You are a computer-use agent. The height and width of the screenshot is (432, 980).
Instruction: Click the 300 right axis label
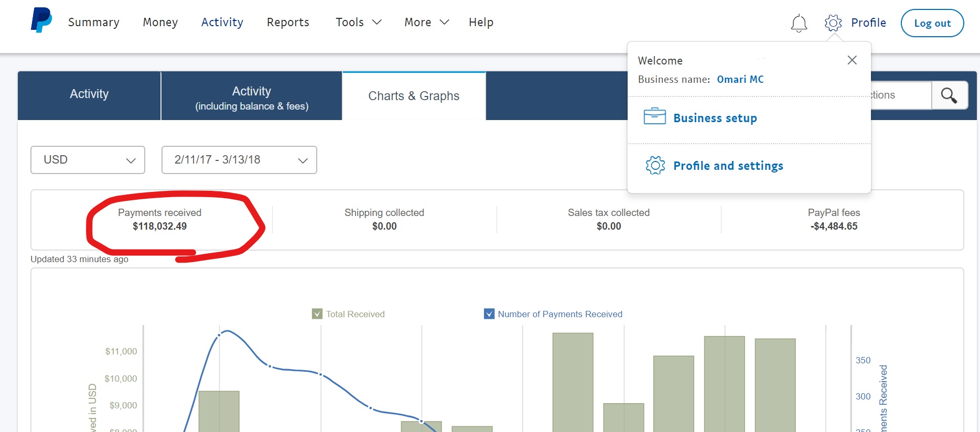click(863, 396)
